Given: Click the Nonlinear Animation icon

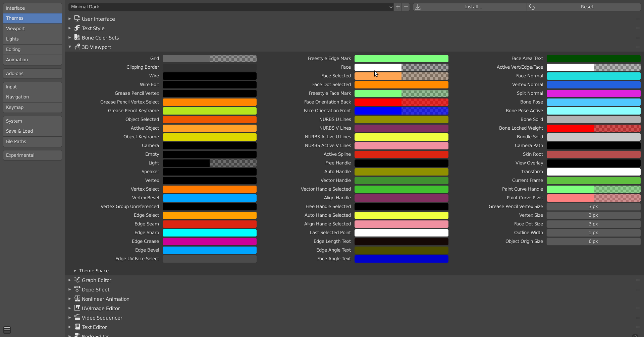Looking at the screenshot, I should pos(77,298).
